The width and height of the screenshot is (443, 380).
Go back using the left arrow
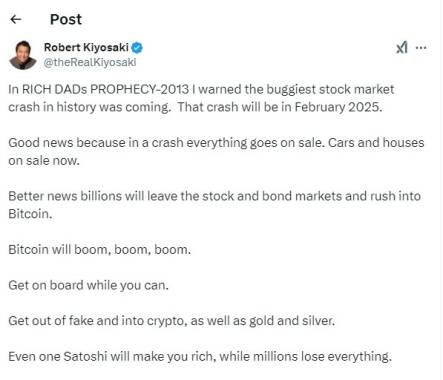[16, 20]
